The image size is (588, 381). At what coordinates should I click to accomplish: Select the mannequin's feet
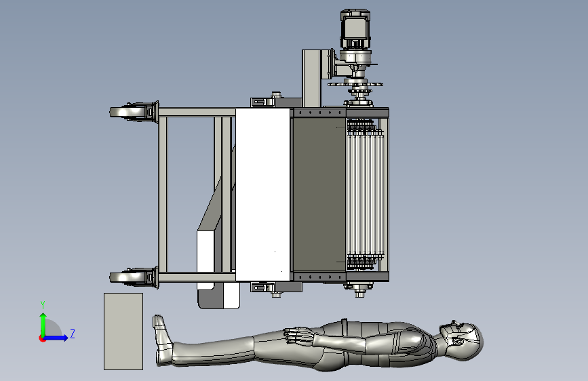pyautogui.click(x=162, y=340)
